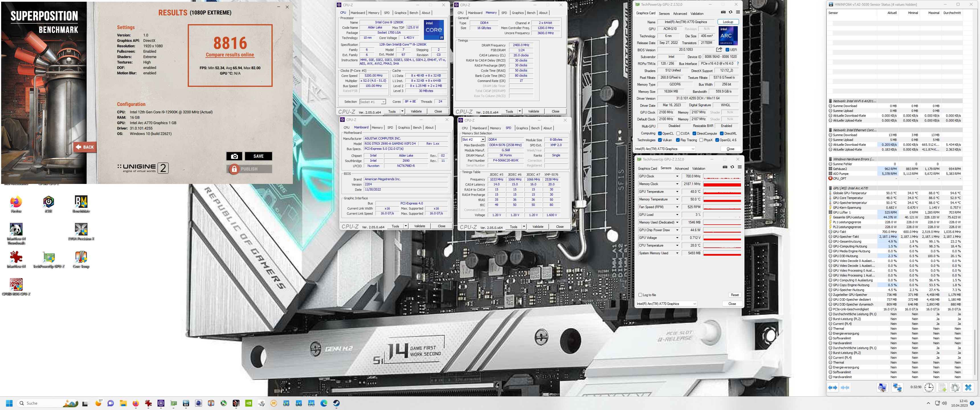Image resolution: width=980 pixels, height=410 pixels.
Task: Open Firefox desktop shortcut
Action: (16, 205)
